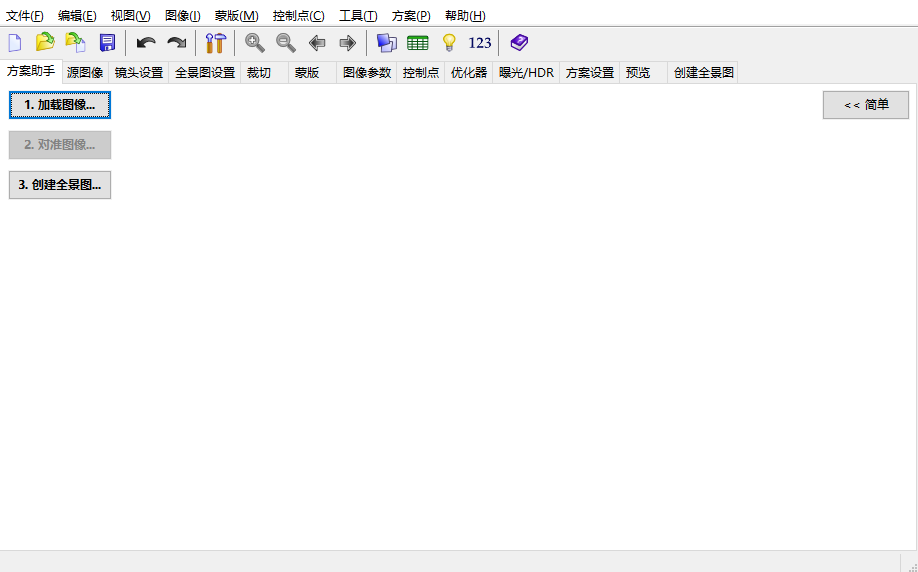This screenshot has height=572, width=918.
Task: Open the 工具(T) menu
Action: click(x=358, y=16)
